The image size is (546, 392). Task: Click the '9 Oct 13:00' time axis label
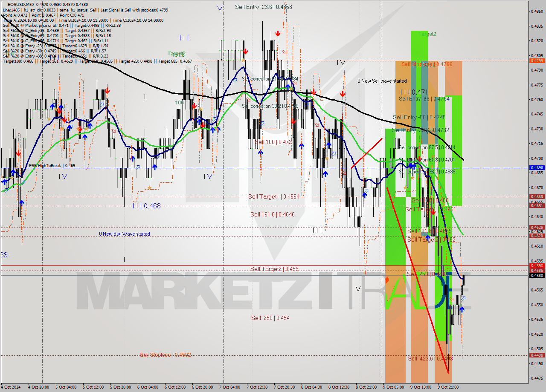(x=422, y=387)
